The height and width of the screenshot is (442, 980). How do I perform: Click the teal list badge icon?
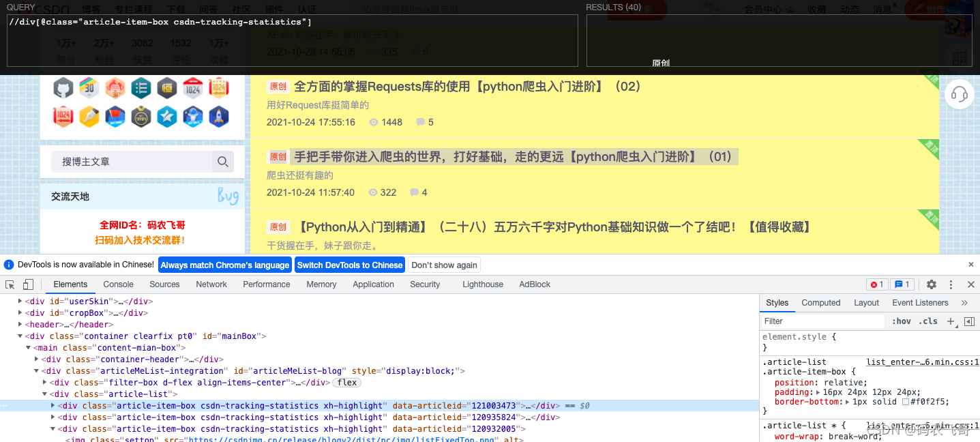click(x=141, y=87)
